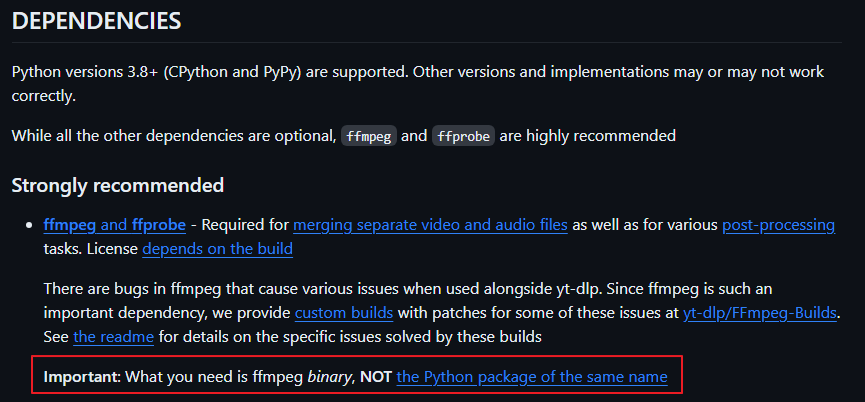Open the 'post-processing' link
This screenshot has height=402, width=865.
pyautogui.click(x=778, y=225)
